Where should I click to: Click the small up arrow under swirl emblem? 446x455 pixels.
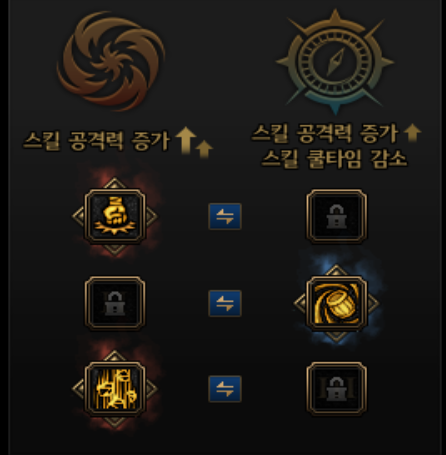pos(204,149)
